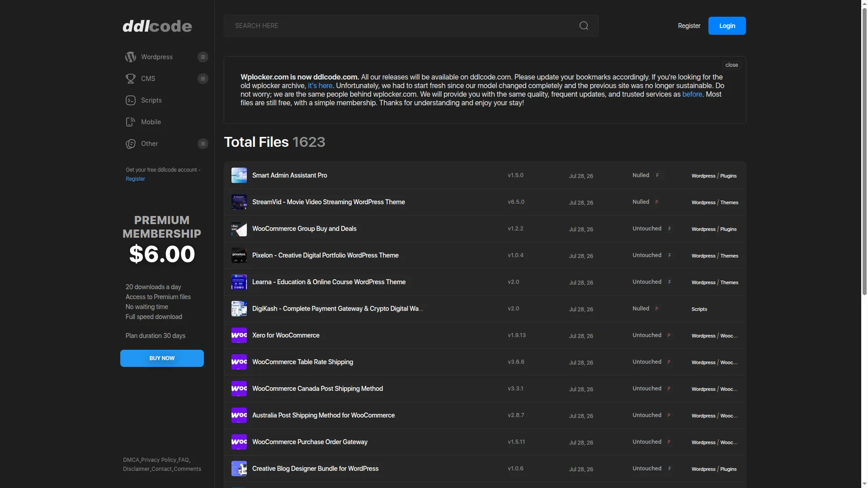
Task: Open the Other category
Action: [x=150, y=144]
